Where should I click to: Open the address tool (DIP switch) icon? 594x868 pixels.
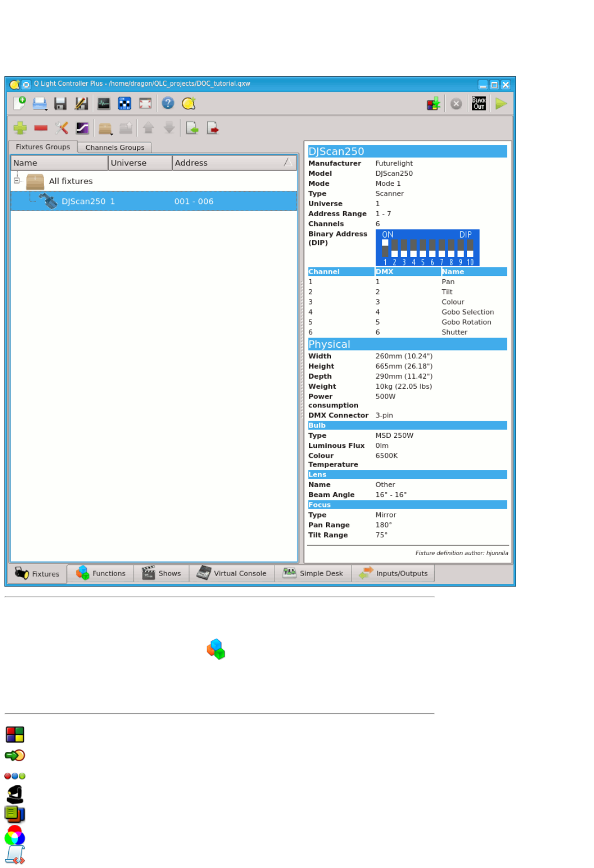point(125,103)
